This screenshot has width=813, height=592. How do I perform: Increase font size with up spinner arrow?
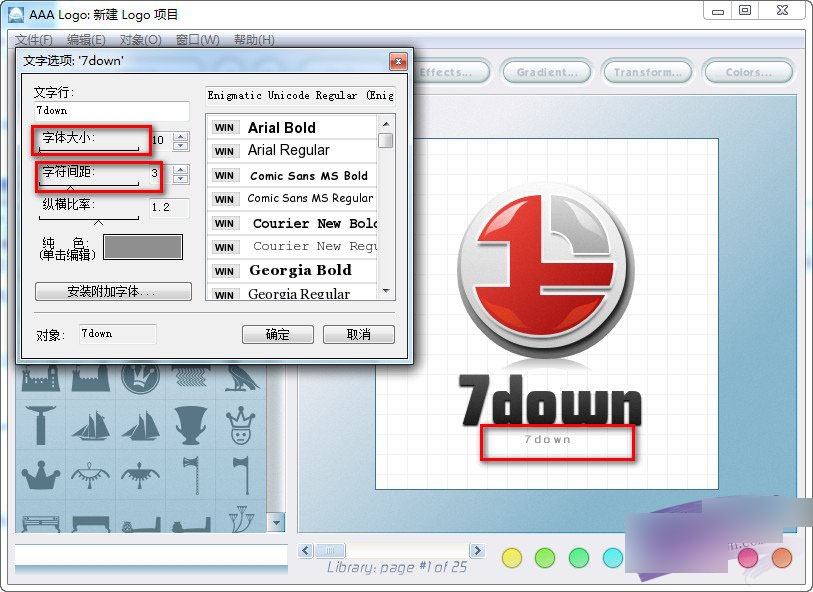pyautogui.click(x=180, y=136)
